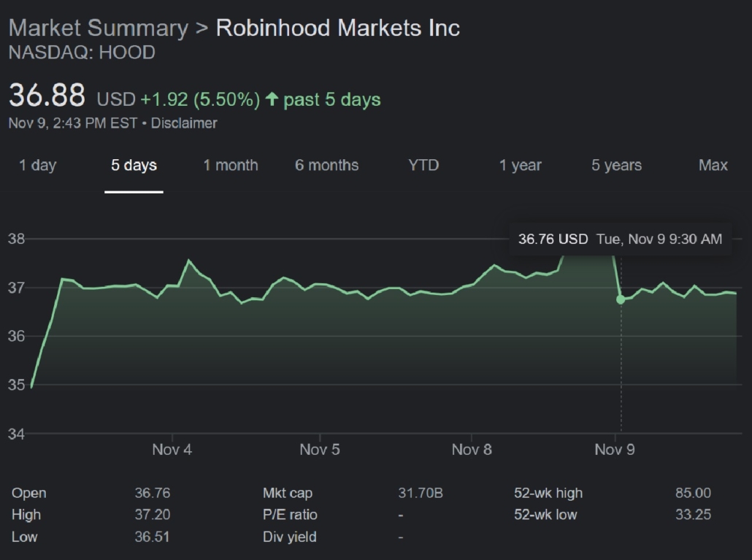Image resolution: width=752 pixels, height=560 pixels.
Task: Click the 36.88 current price
Action: [x=47, y=95]
